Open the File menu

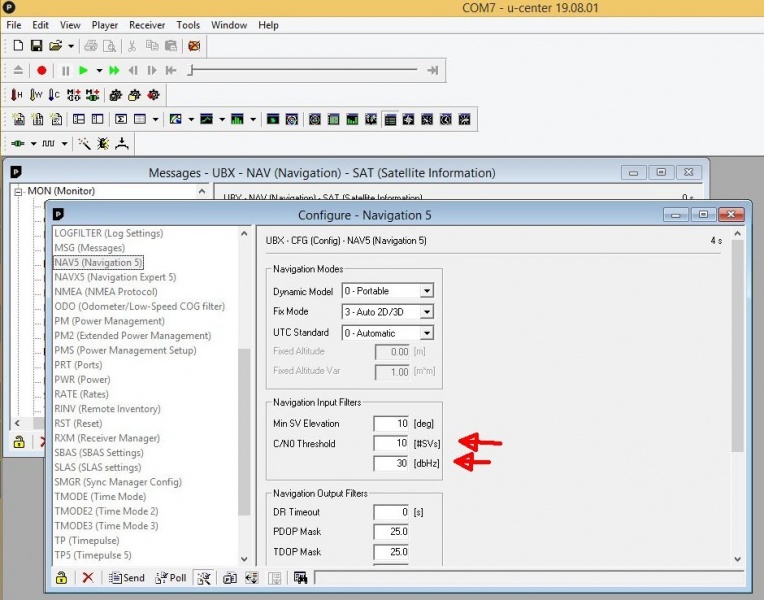tap(14, 25)
